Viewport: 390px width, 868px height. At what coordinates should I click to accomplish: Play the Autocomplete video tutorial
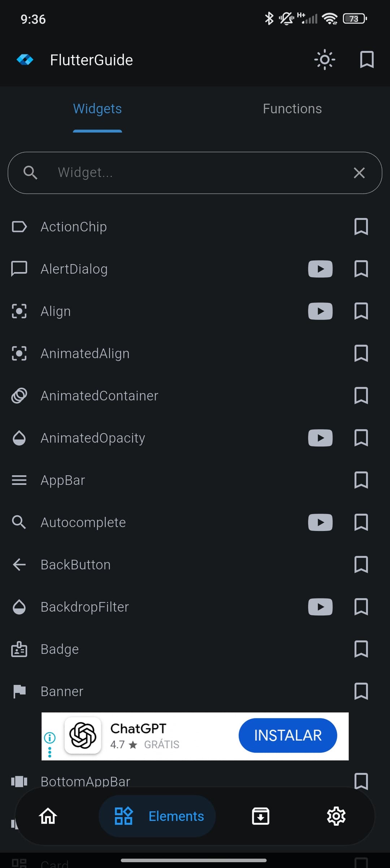coord(320,522)
